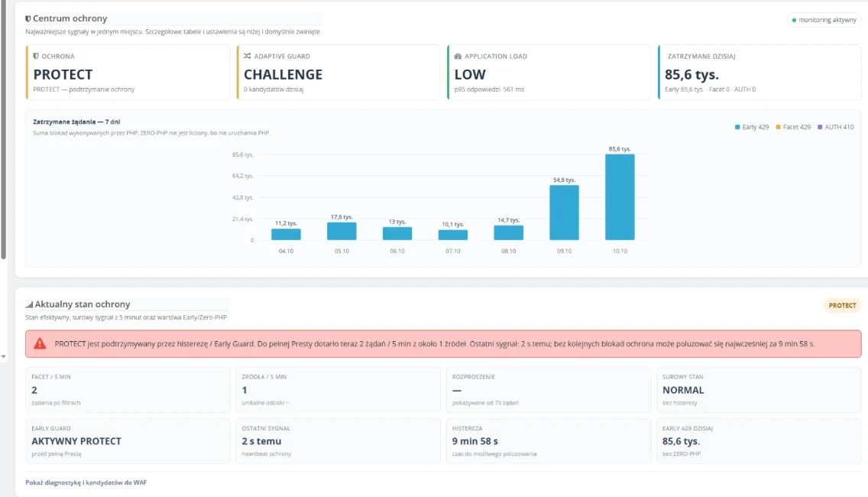The image size is (868, 497).
Task: Click the red warning triangle in the alert
Action: click(40, 343)
